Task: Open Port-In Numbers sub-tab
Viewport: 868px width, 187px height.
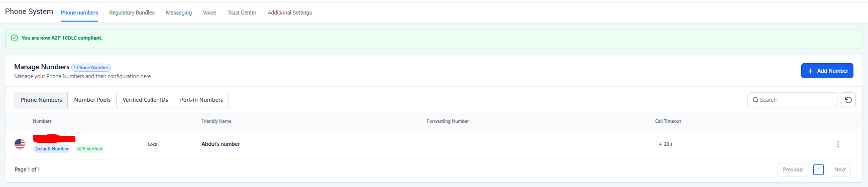Action: [x=201, y=100]
